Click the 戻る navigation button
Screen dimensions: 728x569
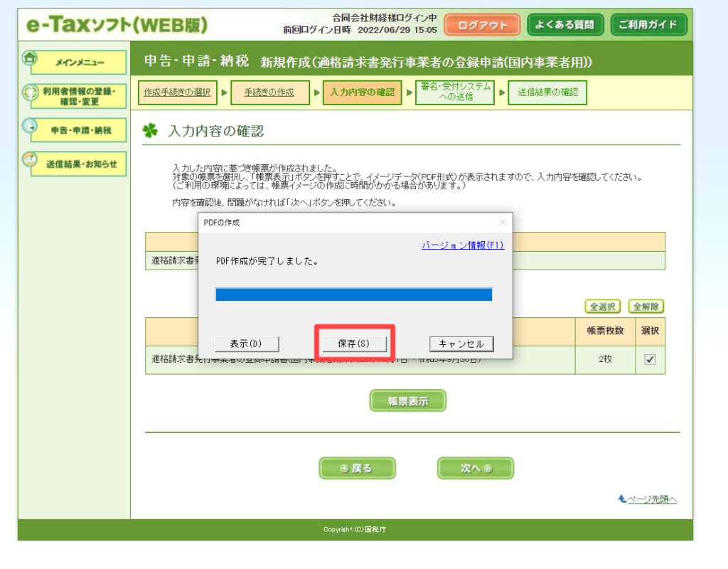(357, 468)
